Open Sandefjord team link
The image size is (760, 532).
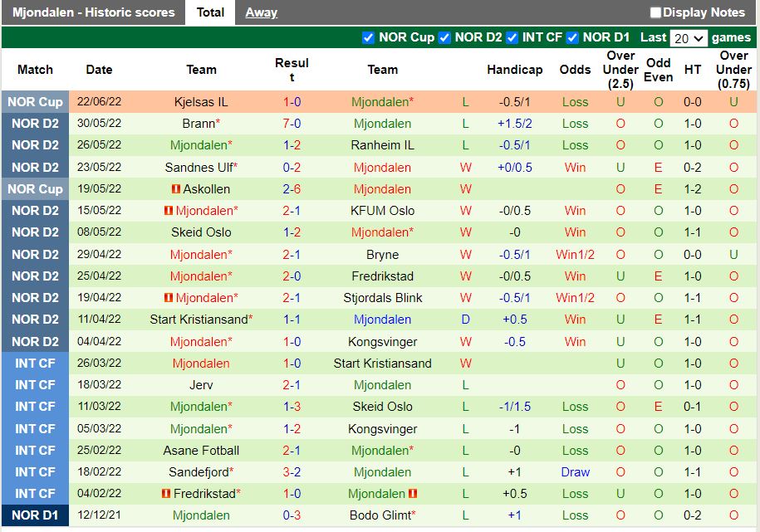click(x=199, y=472)
